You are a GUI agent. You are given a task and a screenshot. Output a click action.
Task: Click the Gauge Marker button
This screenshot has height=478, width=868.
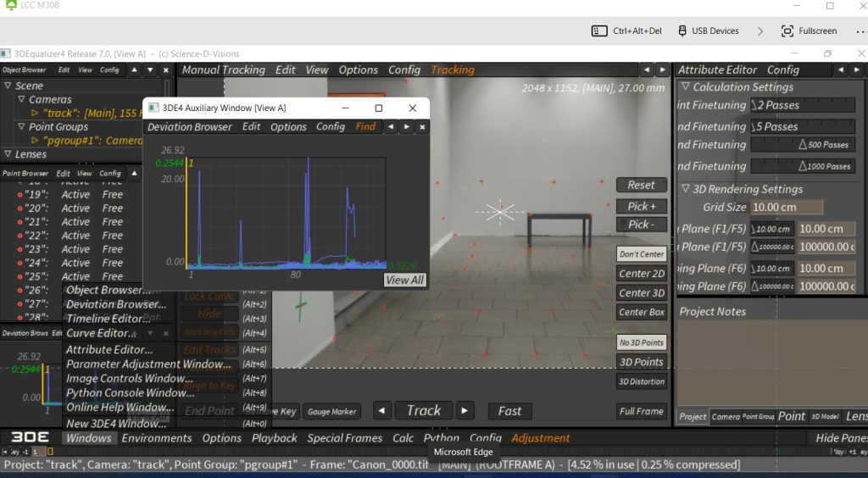(332, 412)
